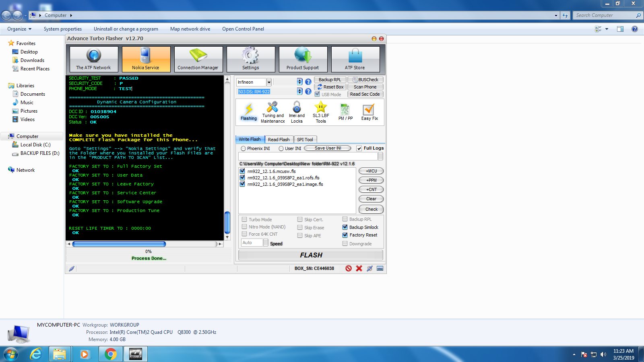Toggle the preview pane icon in Explorer
Screen dimensions: 644x362
point(620,29)
